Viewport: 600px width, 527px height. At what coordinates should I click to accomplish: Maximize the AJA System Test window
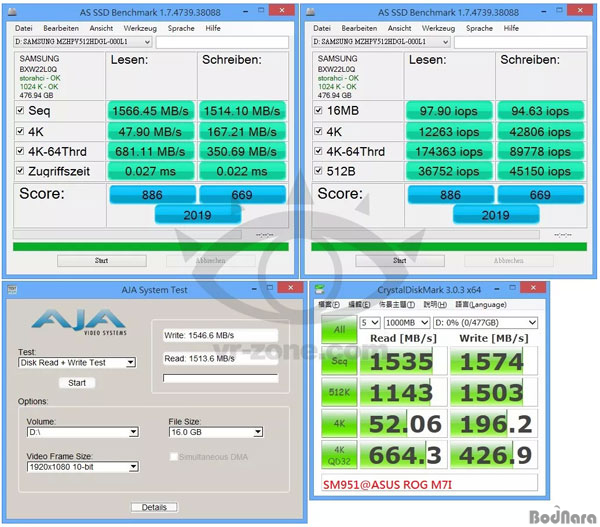270,287
